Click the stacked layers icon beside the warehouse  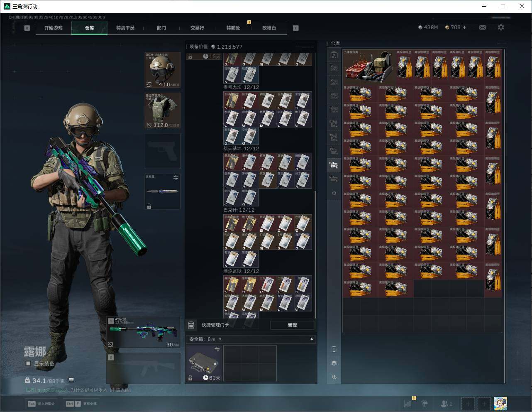[x=334, y=363]
